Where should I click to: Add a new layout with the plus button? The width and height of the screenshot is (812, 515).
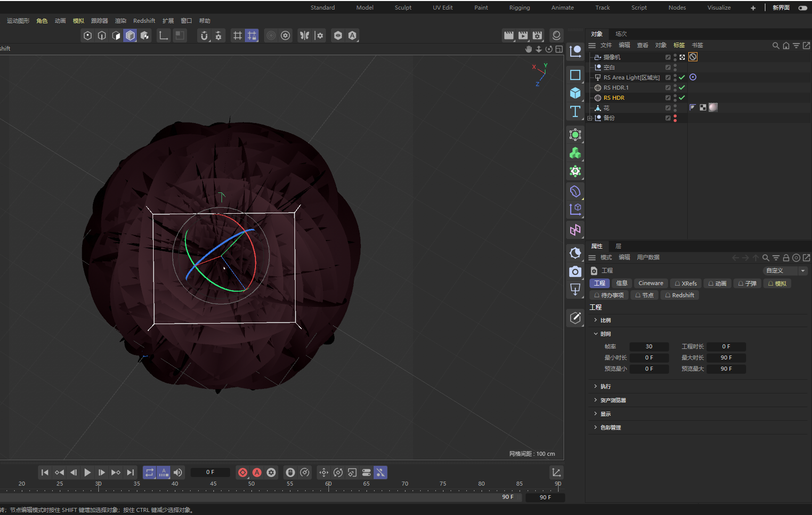click(753, 8)
